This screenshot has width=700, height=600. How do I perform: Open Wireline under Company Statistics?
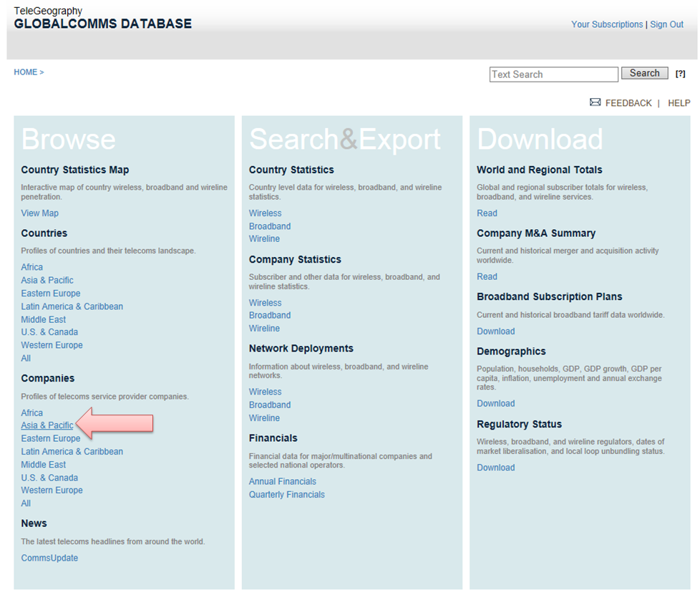pyautogui.click(x=264, y=328)
